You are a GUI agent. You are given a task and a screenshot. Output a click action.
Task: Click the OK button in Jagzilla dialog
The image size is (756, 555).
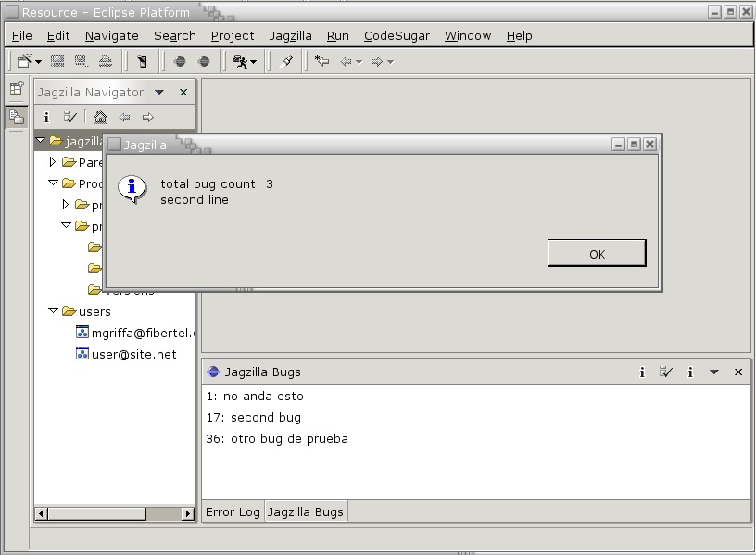[597, 253]
